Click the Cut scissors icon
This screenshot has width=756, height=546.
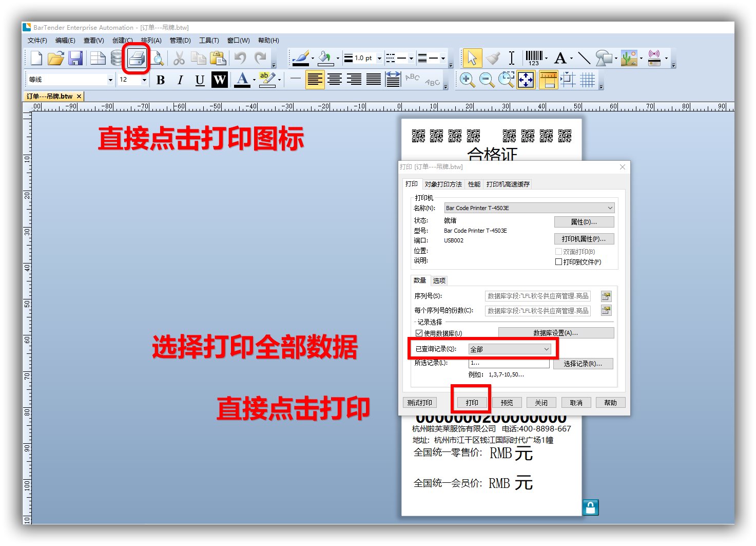tap(179, 58)
